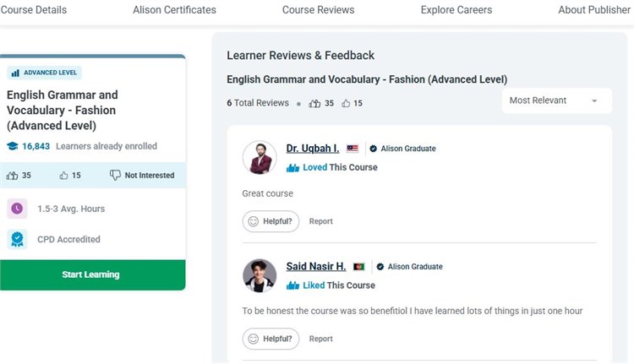The width and height of the screenshot is (634, 364).
Task: Click flag icon next to Dr. Uqbah I.
Action: point(353,149)
